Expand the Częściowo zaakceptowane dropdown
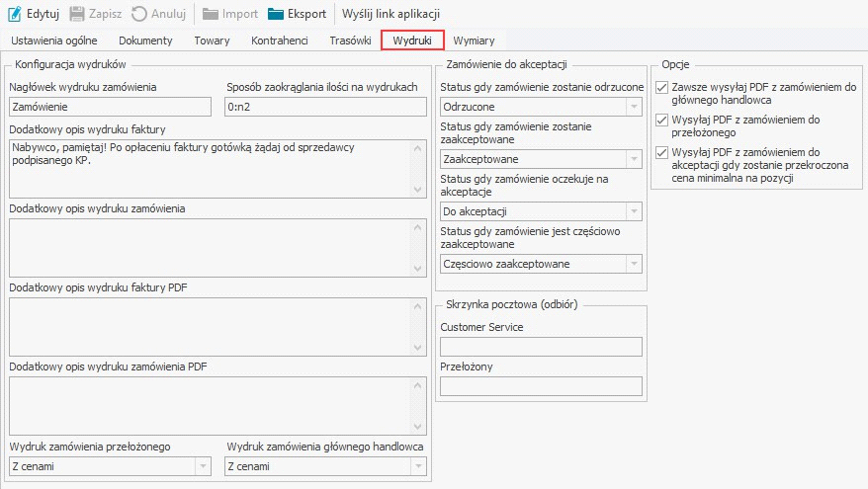This screenshot has height=489, width=868. (634, 264)
